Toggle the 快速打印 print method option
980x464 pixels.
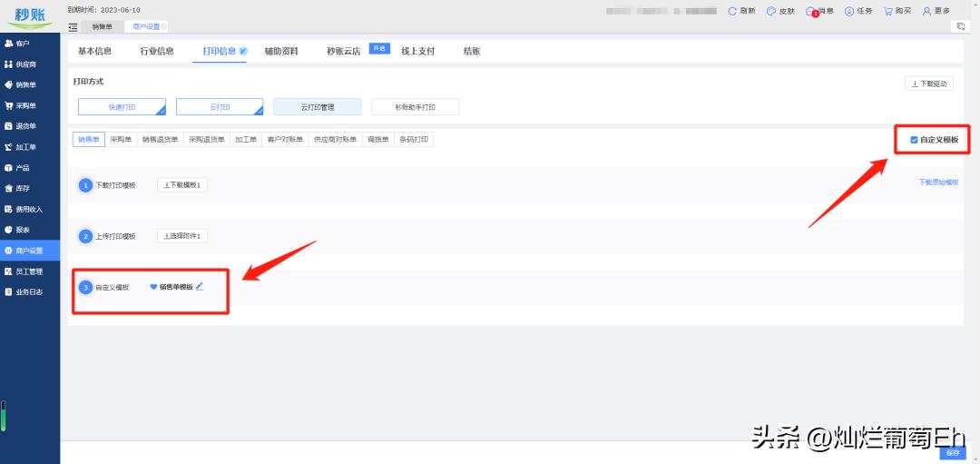point(122,107)
